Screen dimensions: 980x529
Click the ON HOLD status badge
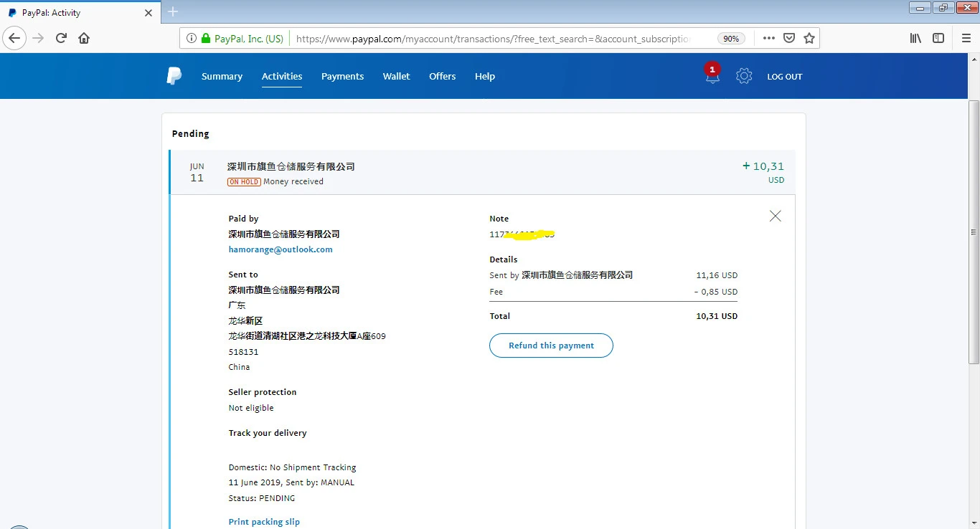(x=244, y=182)
